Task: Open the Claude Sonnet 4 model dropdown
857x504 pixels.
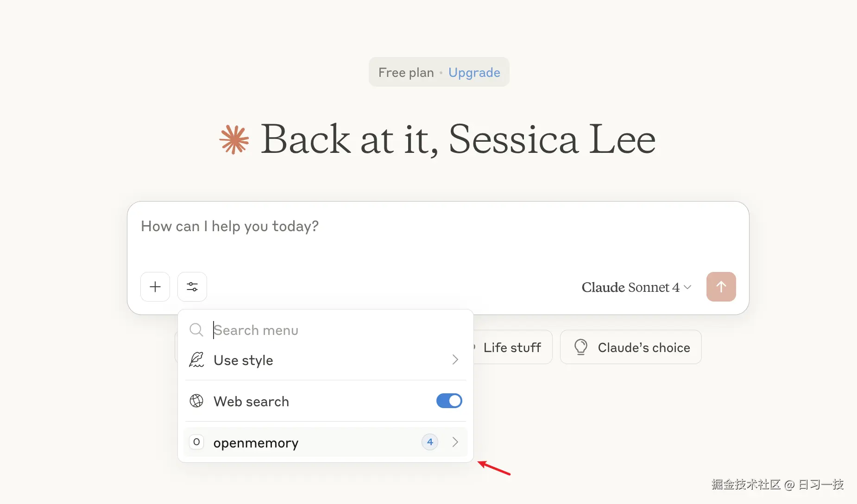Action: [636, 287]
